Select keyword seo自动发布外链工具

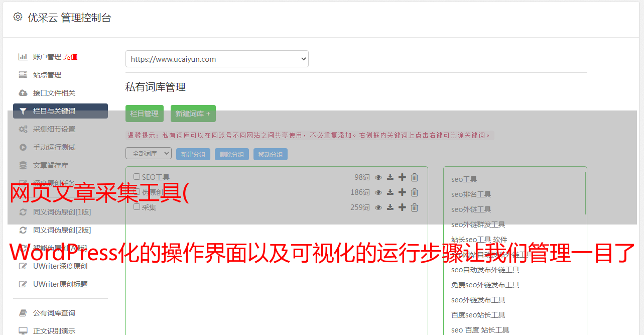tap(485, 270)
